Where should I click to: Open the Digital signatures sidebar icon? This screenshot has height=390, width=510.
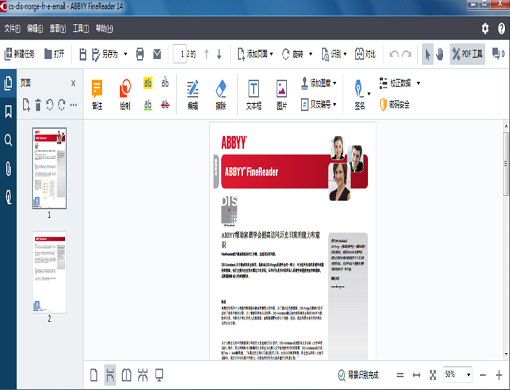[8, 197]
